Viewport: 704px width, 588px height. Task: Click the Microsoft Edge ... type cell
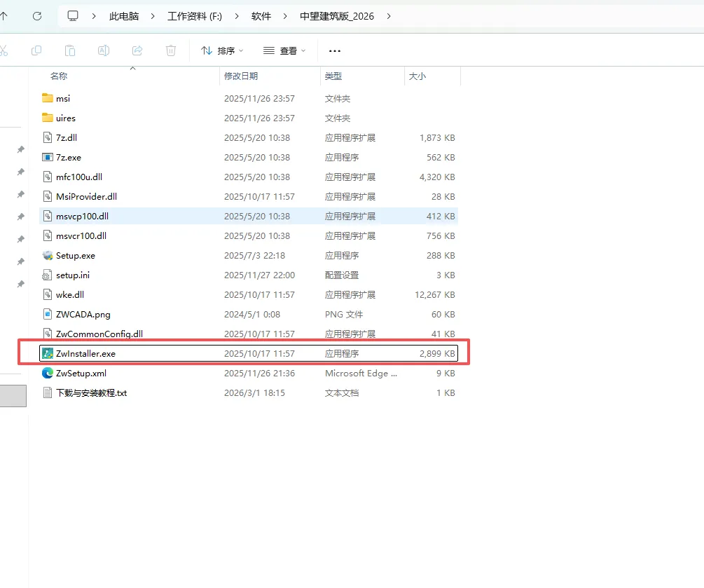click(x=361, y=374)
